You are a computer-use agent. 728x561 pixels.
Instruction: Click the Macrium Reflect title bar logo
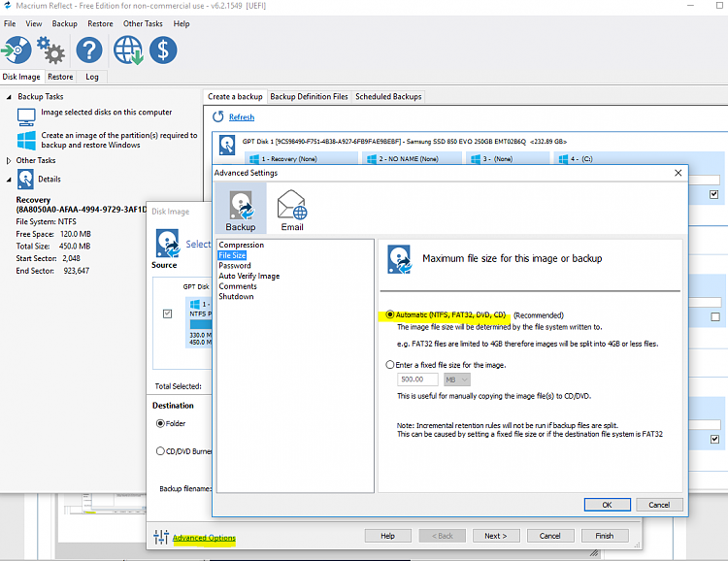pos(7,6)
